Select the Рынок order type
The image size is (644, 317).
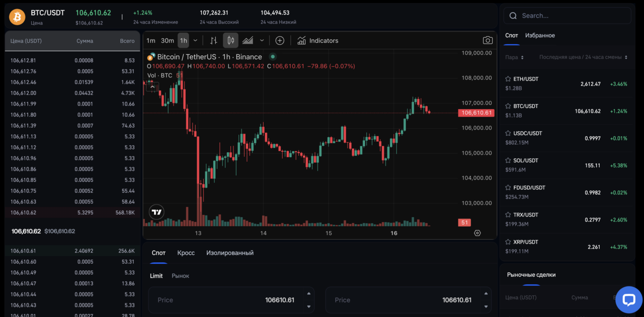180,276
